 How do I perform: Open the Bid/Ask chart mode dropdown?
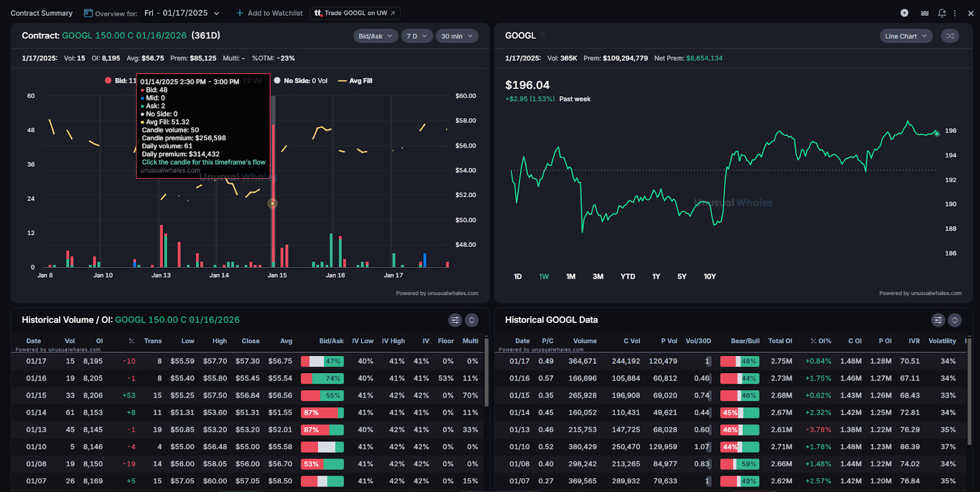[376, 36]
